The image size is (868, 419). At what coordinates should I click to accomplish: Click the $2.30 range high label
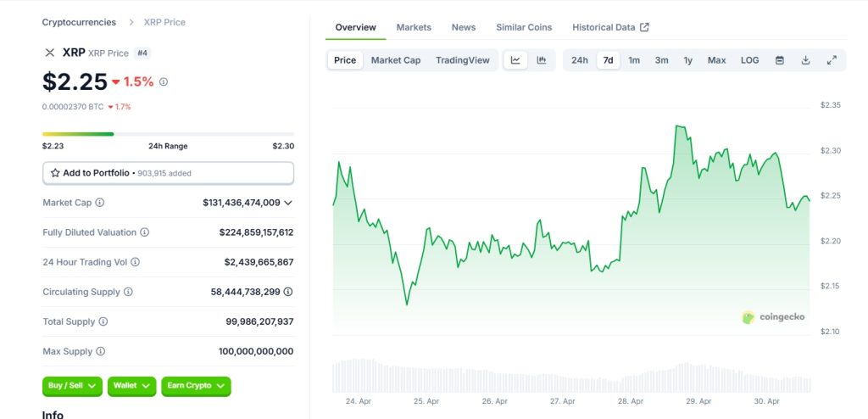(x=283, y=147)
